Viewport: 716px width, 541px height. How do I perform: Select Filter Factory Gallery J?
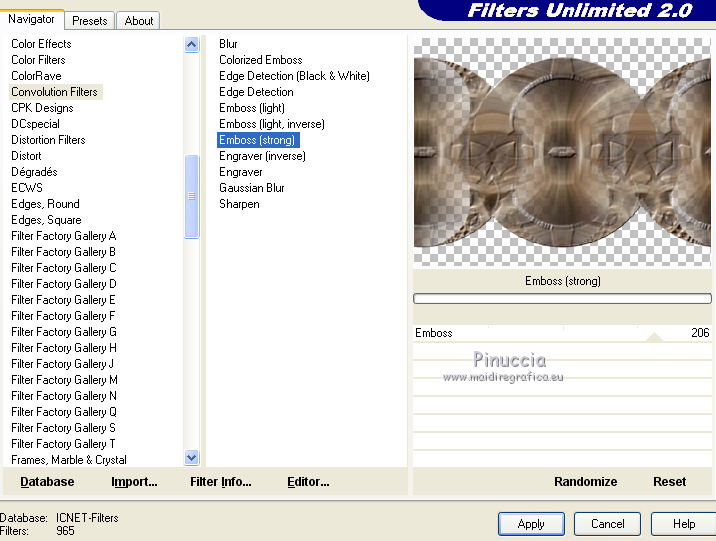(x=63, y=364)
